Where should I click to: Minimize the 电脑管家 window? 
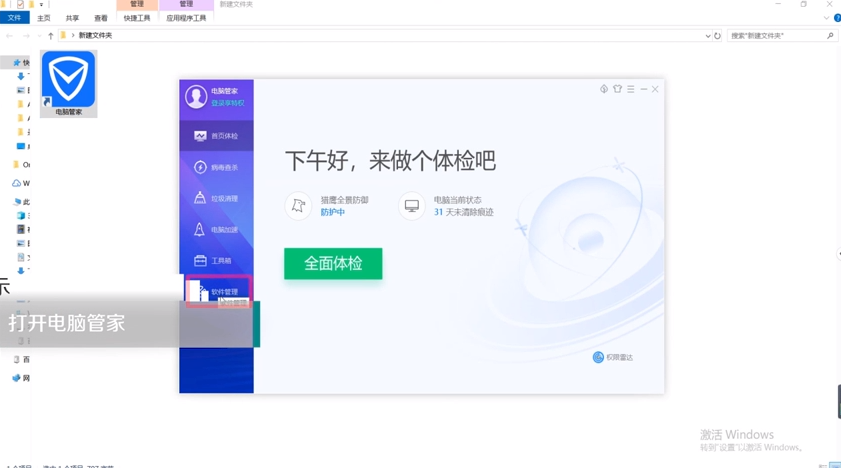[644, 89]
